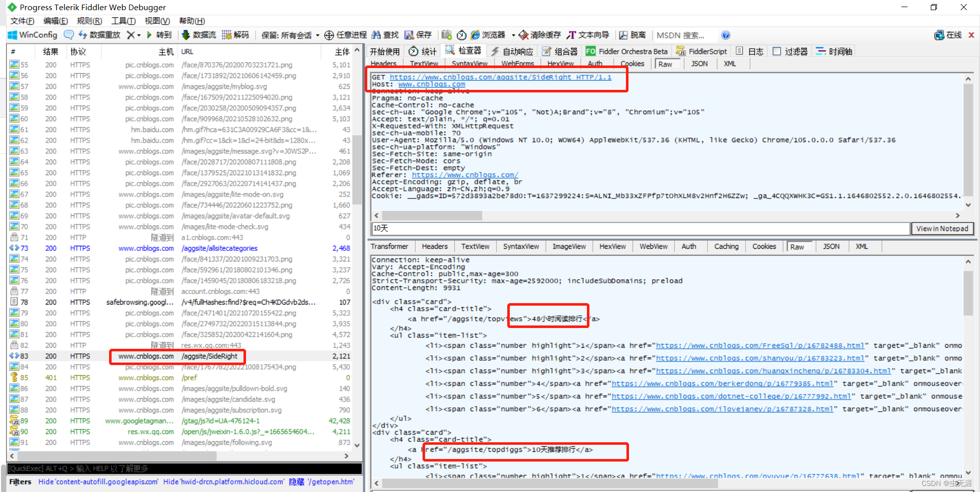Screen dimensions: 980x492
Task: Click the 数据重放 replay button
Action: 99,35
